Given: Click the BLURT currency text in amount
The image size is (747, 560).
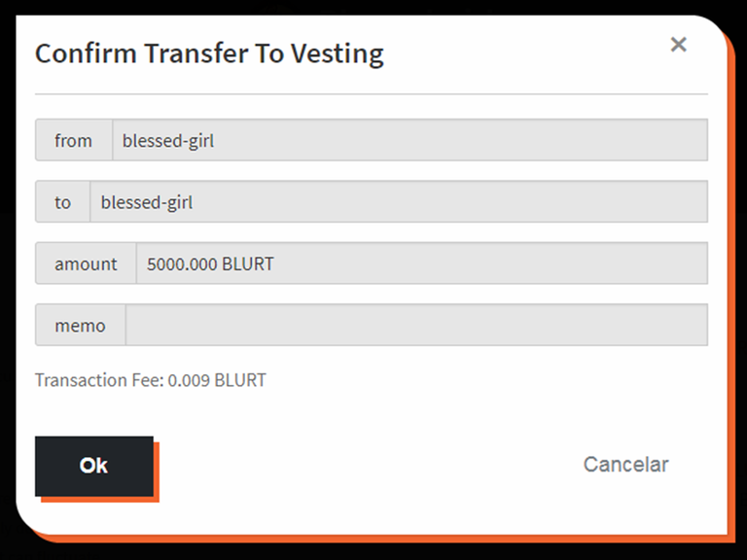Looking at the screenshot, I should [x=248, y=263].
